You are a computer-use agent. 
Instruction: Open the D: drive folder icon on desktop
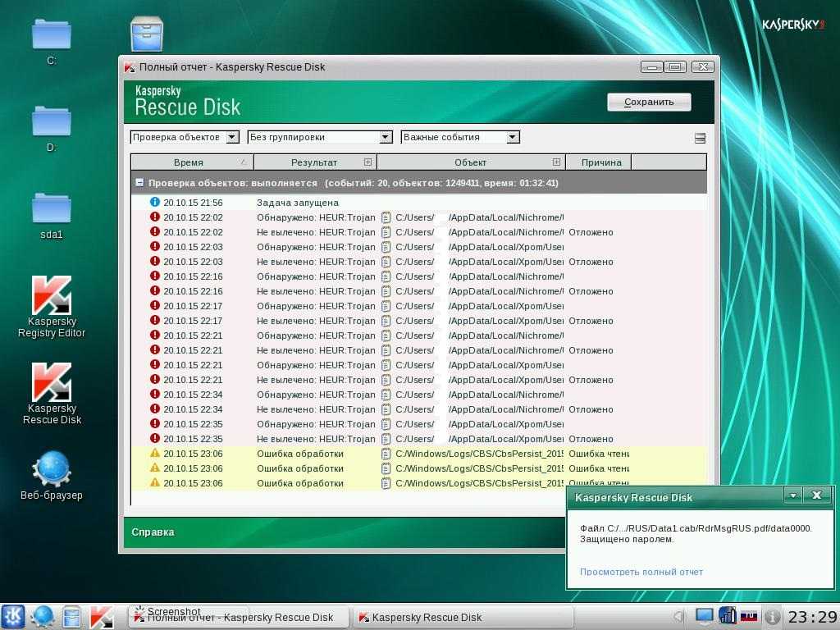pyautogui.click(x=52, y=121)
